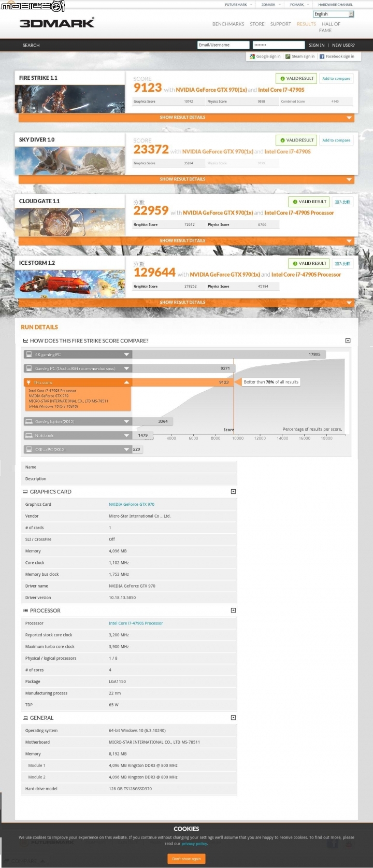Click driver version value 10.18.13.5850
373x868 pixels.
tap(122, 597)
